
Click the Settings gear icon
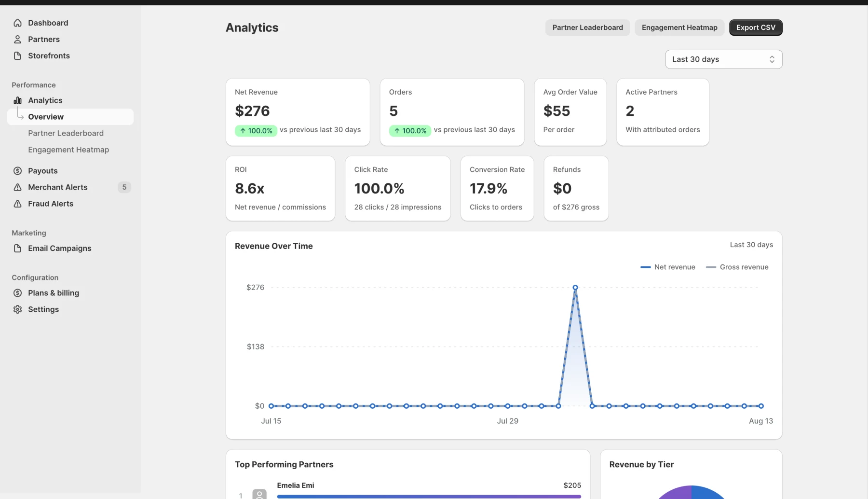click(x=18, y=309)
